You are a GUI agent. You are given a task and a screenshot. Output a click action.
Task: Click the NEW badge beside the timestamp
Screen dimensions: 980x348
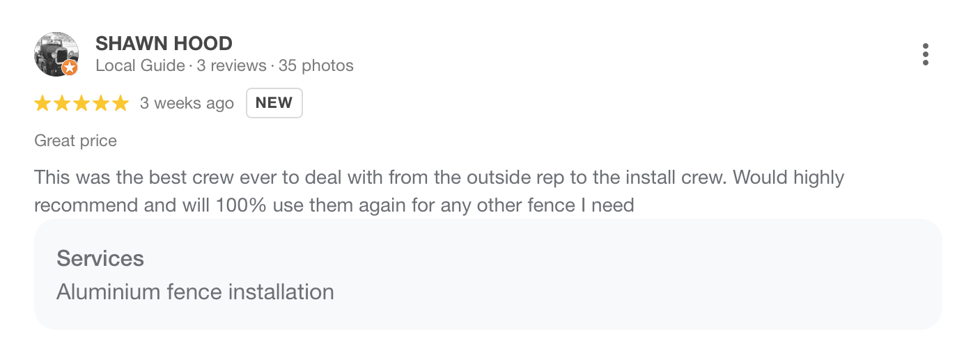[274, 104]
